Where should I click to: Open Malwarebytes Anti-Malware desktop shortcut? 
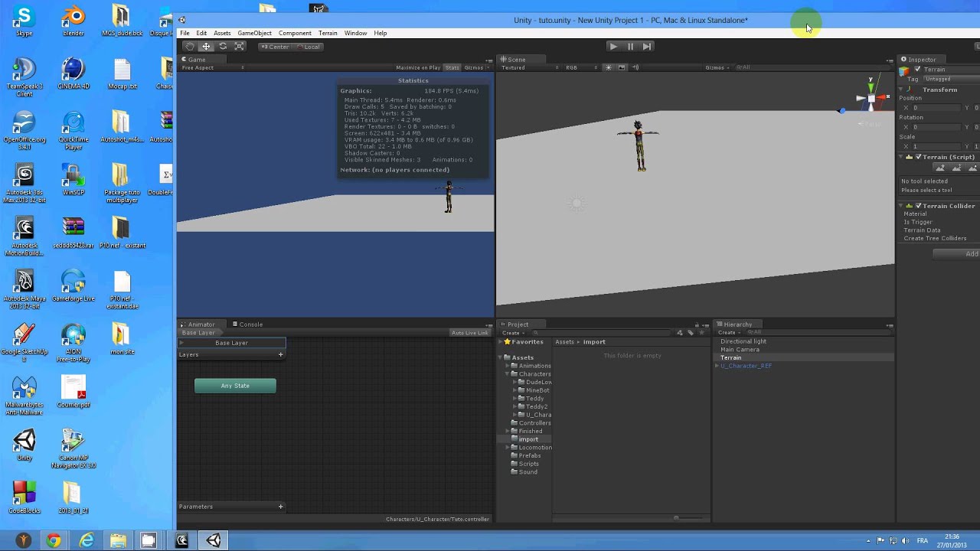(x=24, y=394)
